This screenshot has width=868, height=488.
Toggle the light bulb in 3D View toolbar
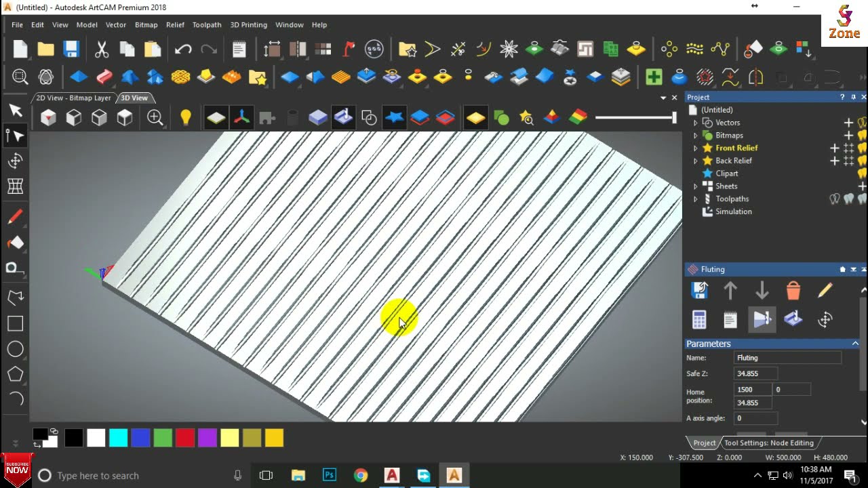[186, 118]
